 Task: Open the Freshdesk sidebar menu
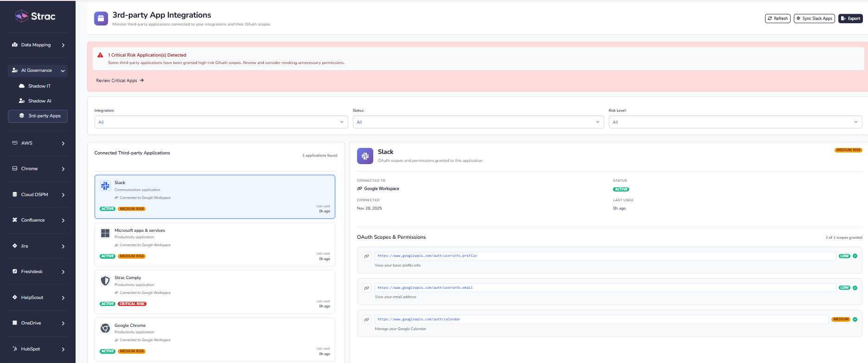click(x=38, y=272)
